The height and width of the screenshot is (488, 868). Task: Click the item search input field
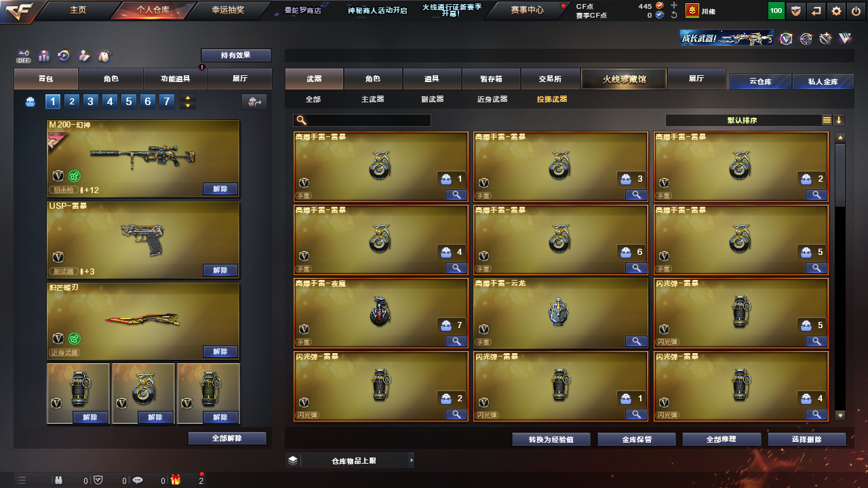(362, 120)
